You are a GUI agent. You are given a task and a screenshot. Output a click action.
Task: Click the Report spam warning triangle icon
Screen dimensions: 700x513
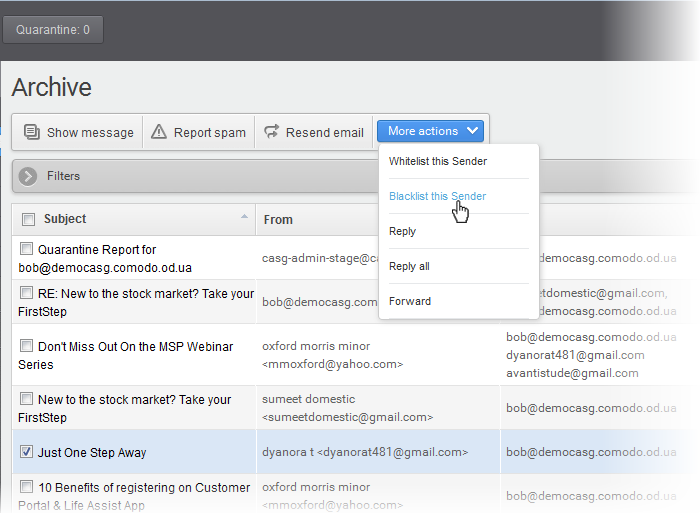(158, 132)
